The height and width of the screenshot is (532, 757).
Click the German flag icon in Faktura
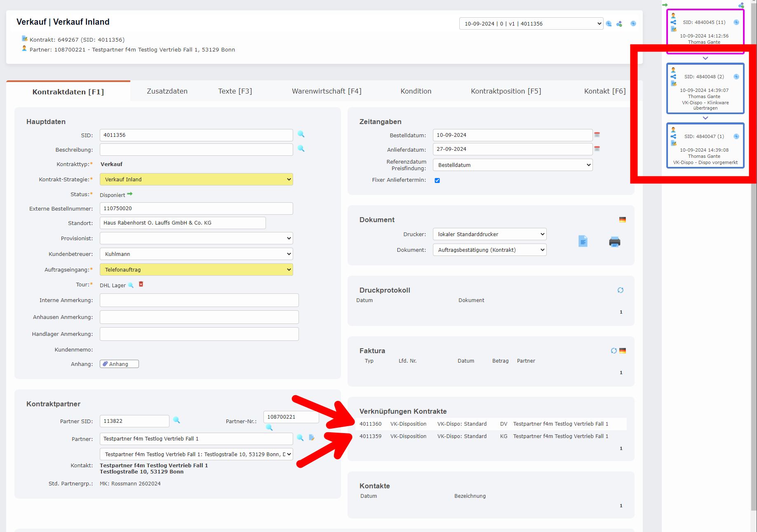tap(623, 351)
